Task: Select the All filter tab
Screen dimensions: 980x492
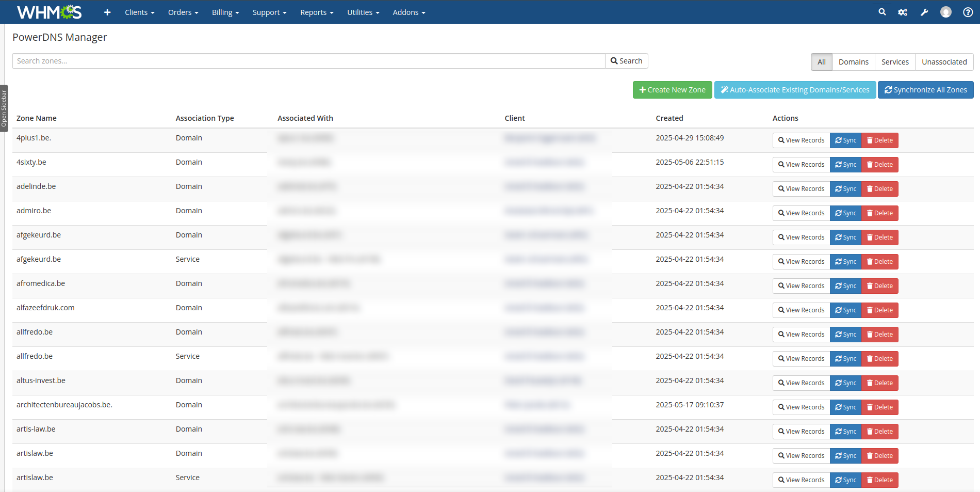Action: (x=821, y=62)
